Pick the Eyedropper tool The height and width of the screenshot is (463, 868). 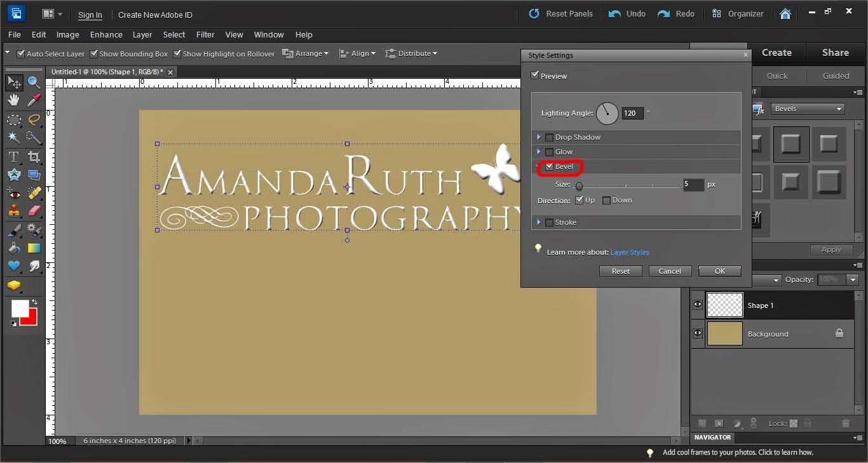point(34,100)
